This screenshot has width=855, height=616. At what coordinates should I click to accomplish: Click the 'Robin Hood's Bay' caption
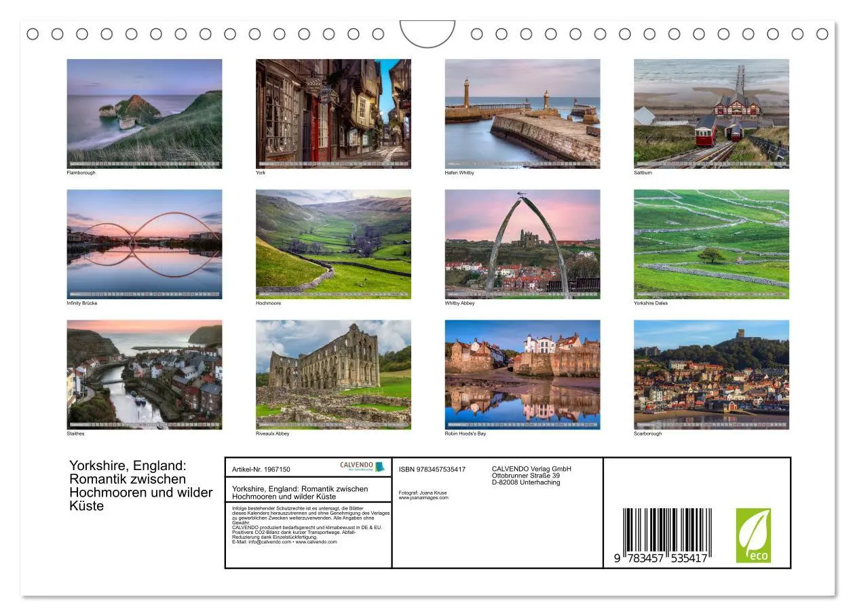(465, 434)
